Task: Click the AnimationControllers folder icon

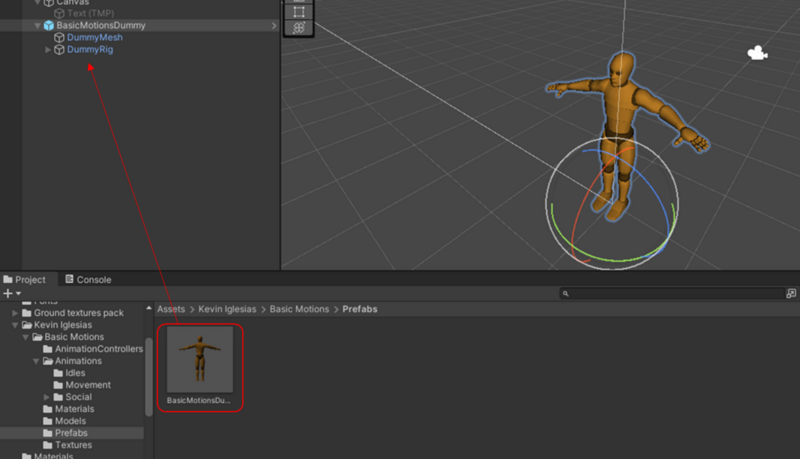Action: (x=48, y=349)
